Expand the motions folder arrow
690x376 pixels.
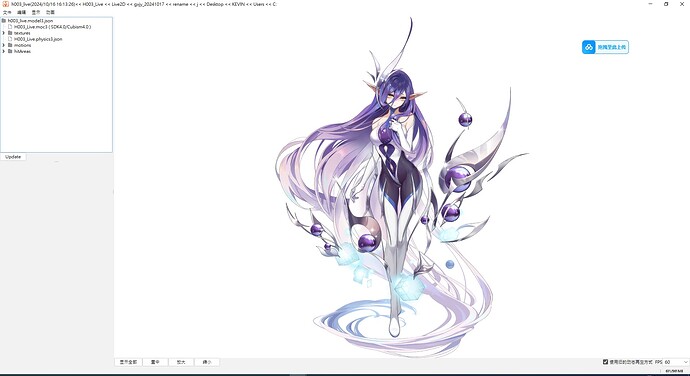point(4,45)
